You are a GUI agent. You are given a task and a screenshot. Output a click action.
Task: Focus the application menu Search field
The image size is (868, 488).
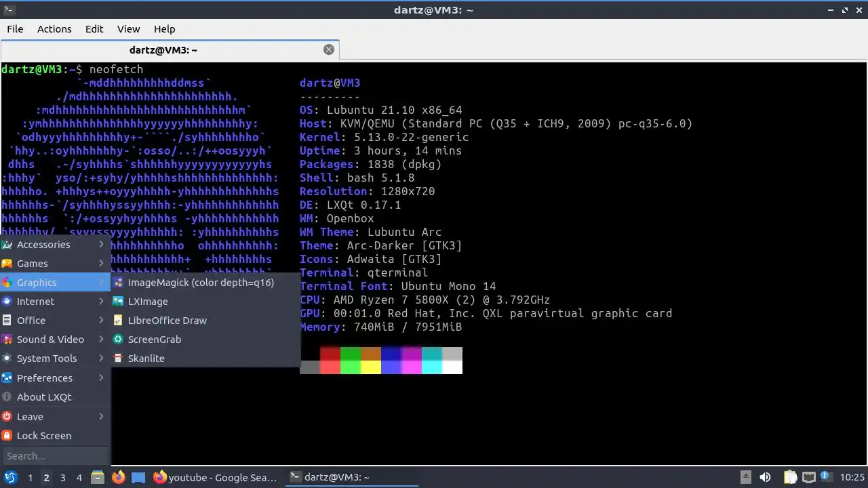tap(55, 456)
